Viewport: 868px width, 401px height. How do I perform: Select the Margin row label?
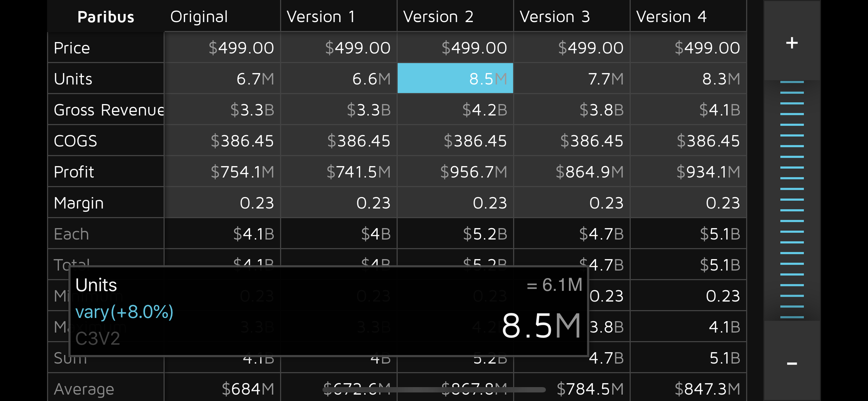click(106, 203)
